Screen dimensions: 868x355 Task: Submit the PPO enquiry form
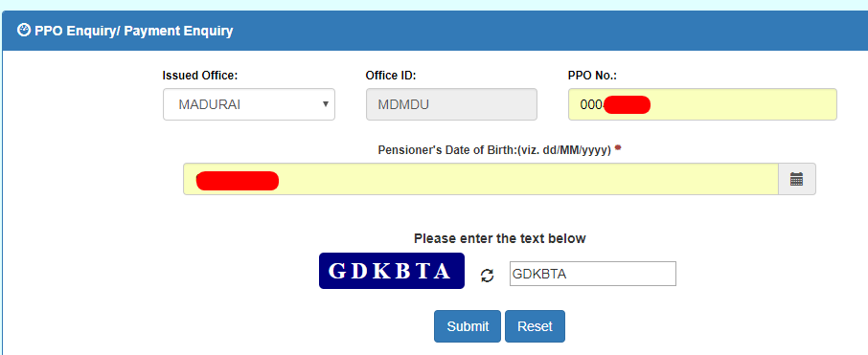468,326
